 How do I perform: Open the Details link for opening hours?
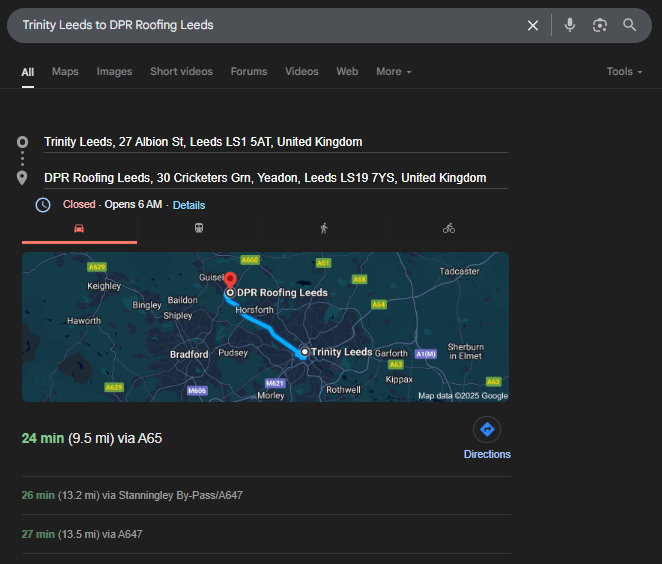click(x=189, y=205)
